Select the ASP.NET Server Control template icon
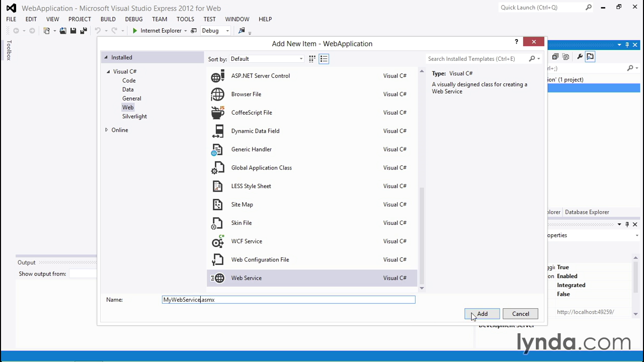 click(x=217, y=76)
